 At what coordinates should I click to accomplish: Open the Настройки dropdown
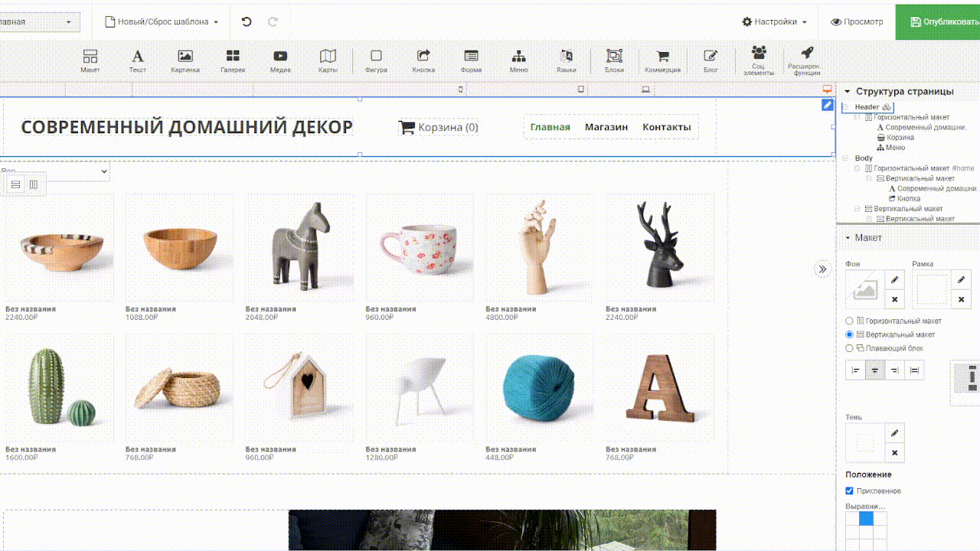774,21
